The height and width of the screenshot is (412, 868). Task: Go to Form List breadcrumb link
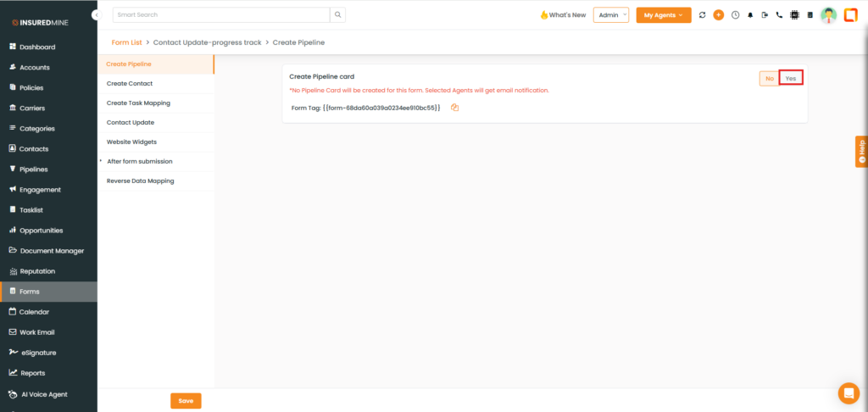126,42
